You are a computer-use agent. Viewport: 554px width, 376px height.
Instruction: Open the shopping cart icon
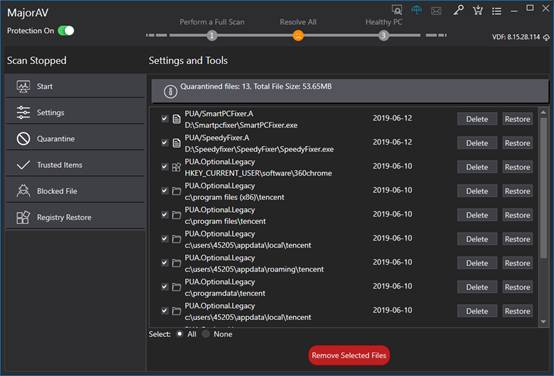coord(478,11)
